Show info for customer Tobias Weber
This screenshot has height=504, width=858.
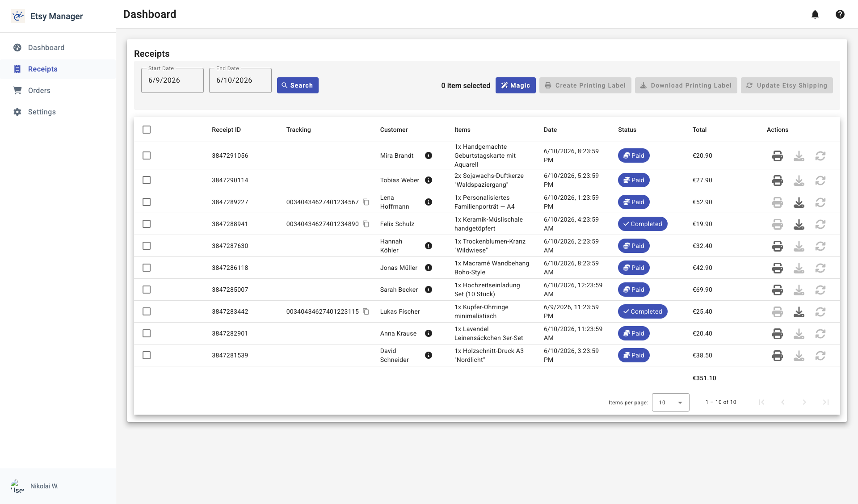(x=429, y=180)
